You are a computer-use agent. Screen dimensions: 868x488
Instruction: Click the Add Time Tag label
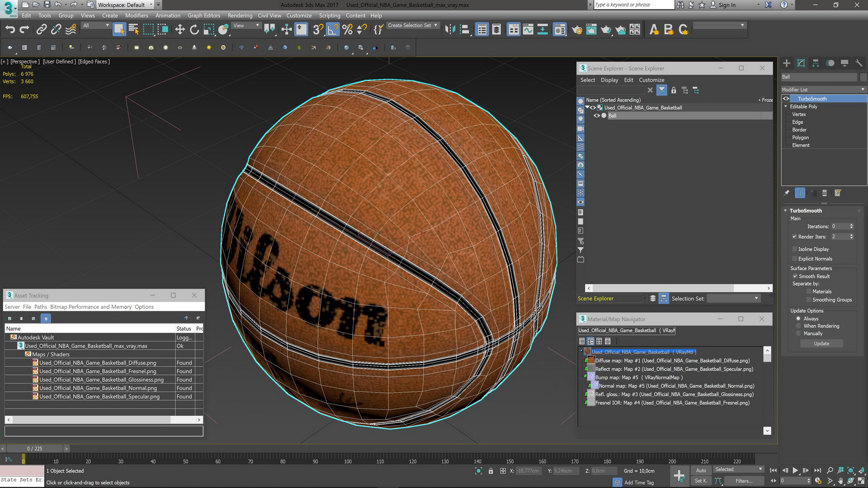[639, 483]
